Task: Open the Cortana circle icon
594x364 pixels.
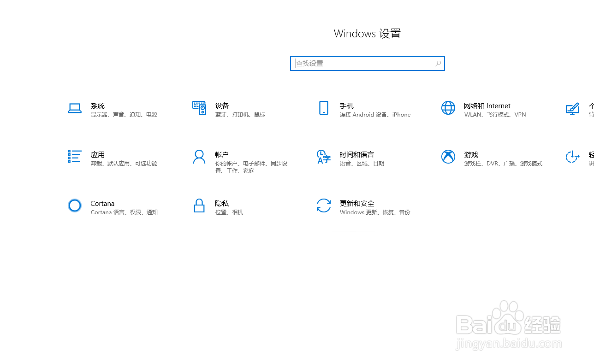Action: click(x=75, y=205)
